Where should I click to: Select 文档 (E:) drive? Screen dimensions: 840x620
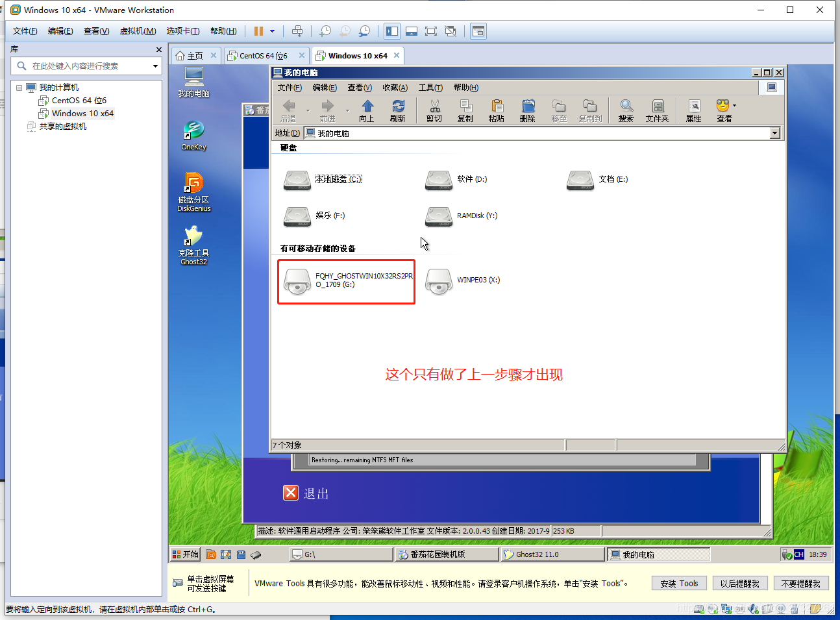coord(597,180)
